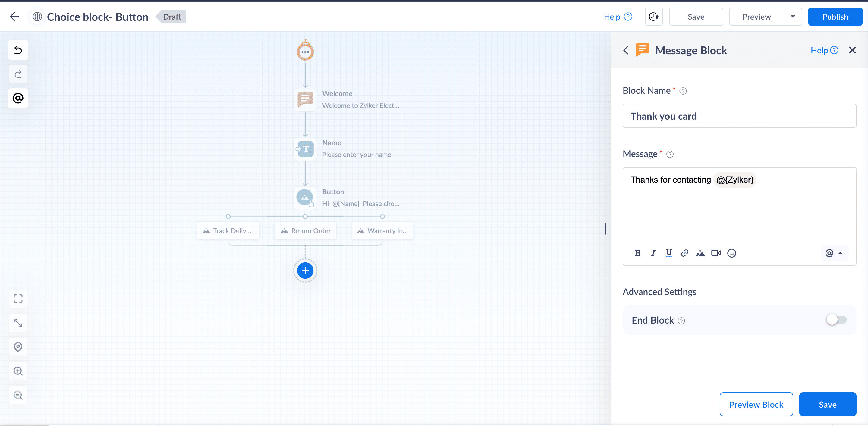
Task: Add a new block with plus button
Action: tap(305, 271)
